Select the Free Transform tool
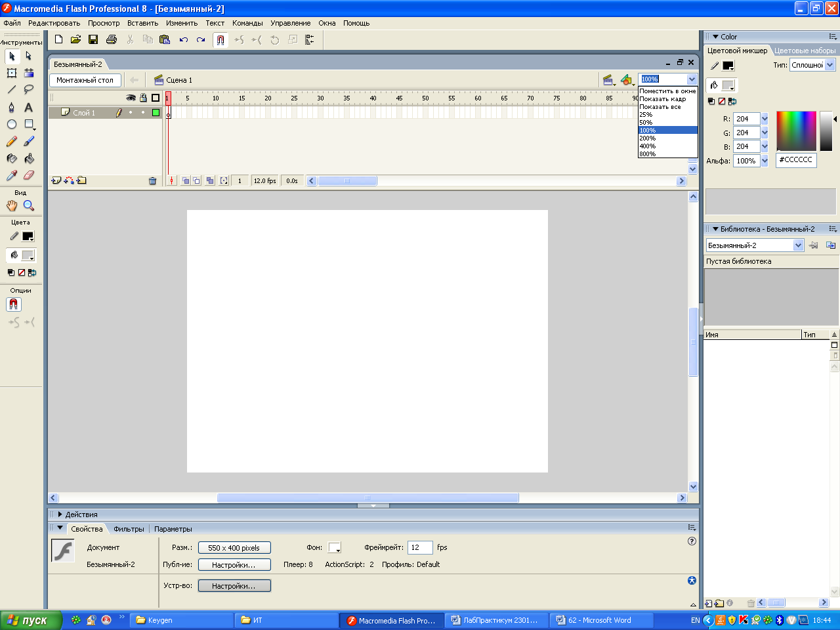The image size is (840, 630). click(x=12, y=73)
